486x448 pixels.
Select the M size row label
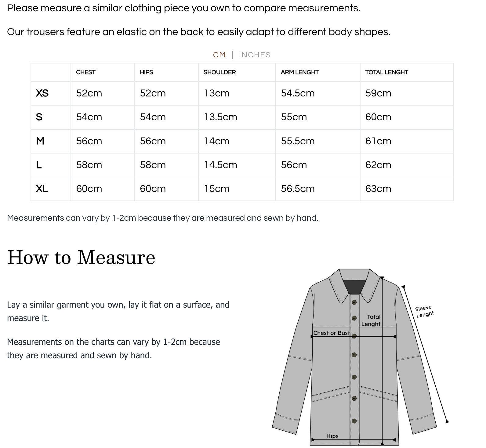[x=40, y=141]
